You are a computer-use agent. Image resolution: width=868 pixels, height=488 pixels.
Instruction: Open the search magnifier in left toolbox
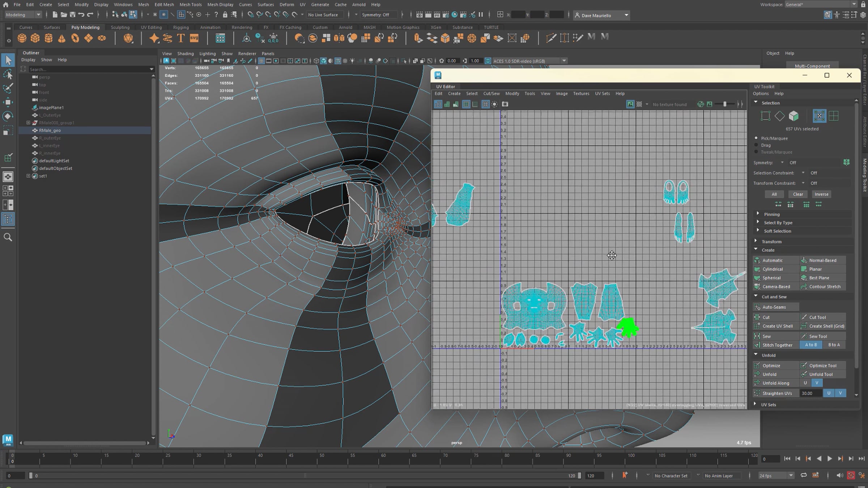click(x=8, y=237)
